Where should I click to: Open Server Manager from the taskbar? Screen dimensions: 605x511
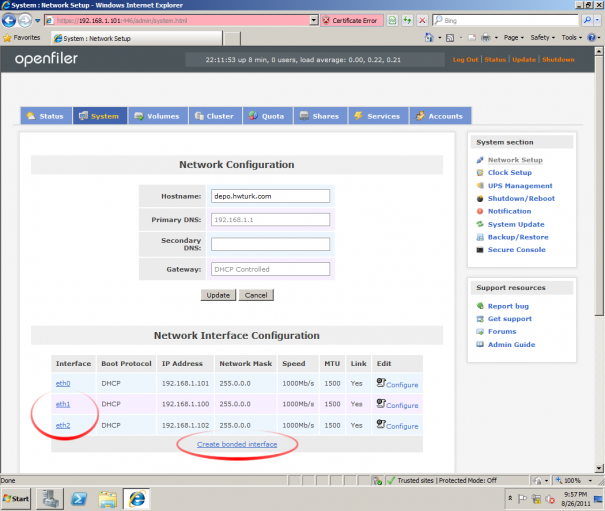coord(50,499)
